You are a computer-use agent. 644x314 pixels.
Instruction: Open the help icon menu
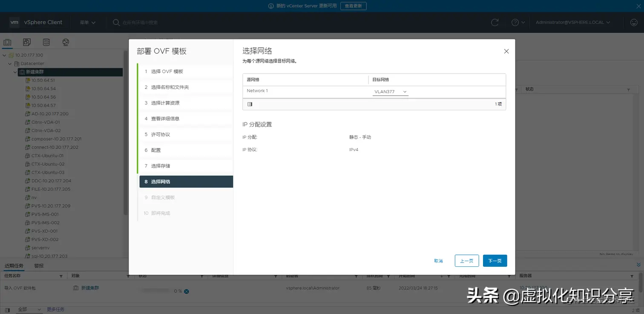pyautogui.click(x=514, y=23)
